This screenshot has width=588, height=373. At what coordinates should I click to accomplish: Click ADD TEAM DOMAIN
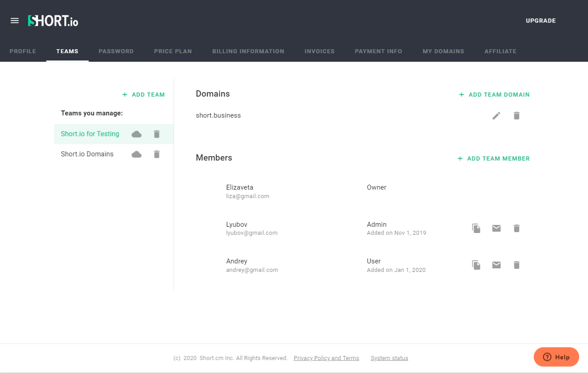click(x=494, y=94)
